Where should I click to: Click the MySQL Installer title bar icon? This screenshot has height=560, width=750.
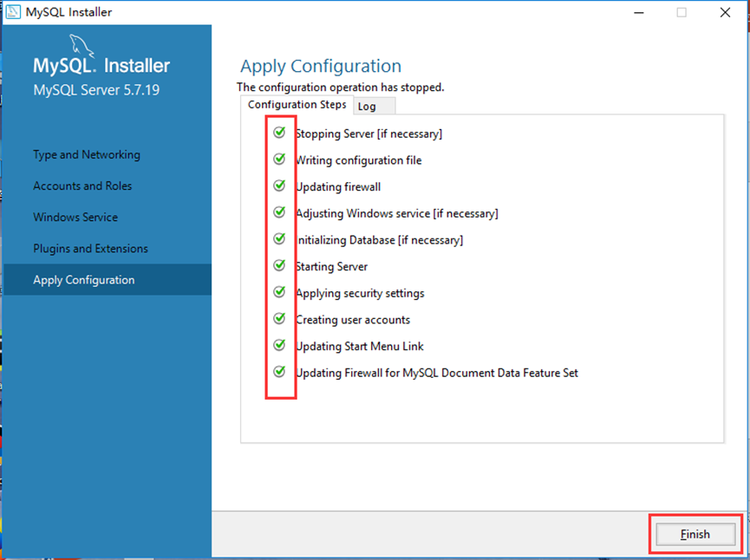tap(14, 12)
